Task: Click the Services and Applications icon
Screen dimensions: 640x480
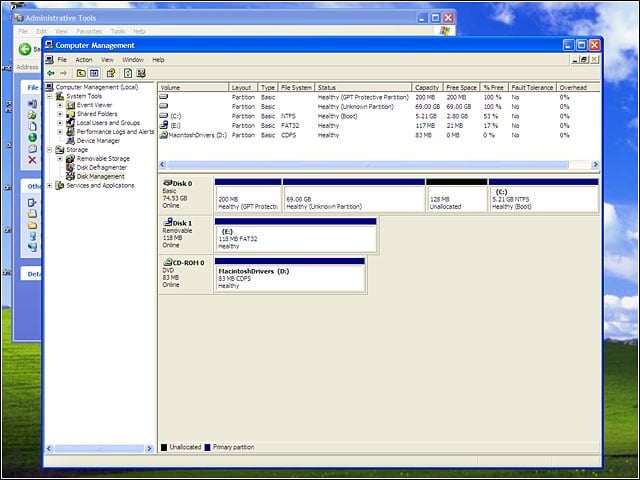Action: [60, 185]
